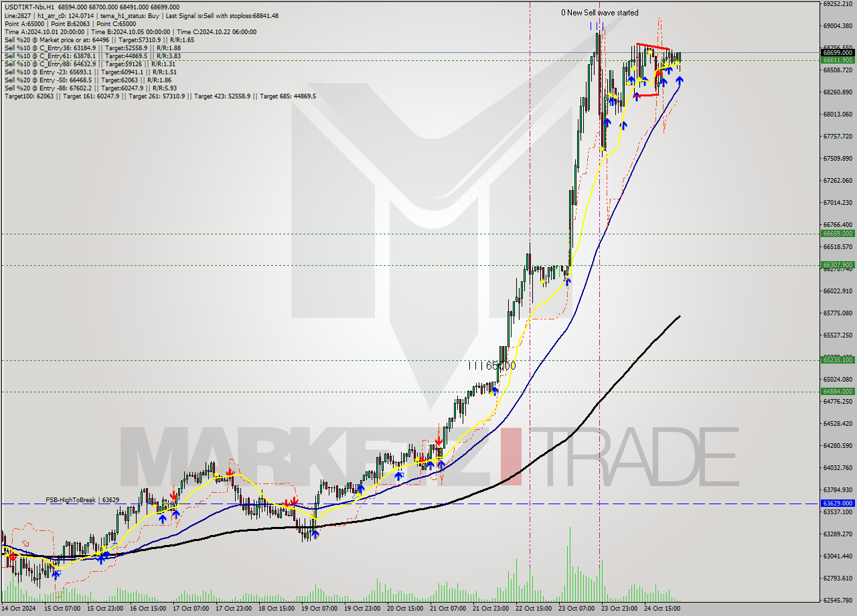Click the green price tag 68611.900

pyautogui.click(x=838, y=60)
